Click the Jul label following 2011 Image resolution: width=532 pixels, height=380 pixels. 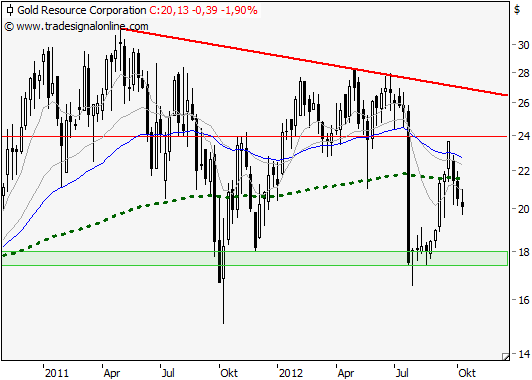[x=168, y=373]
